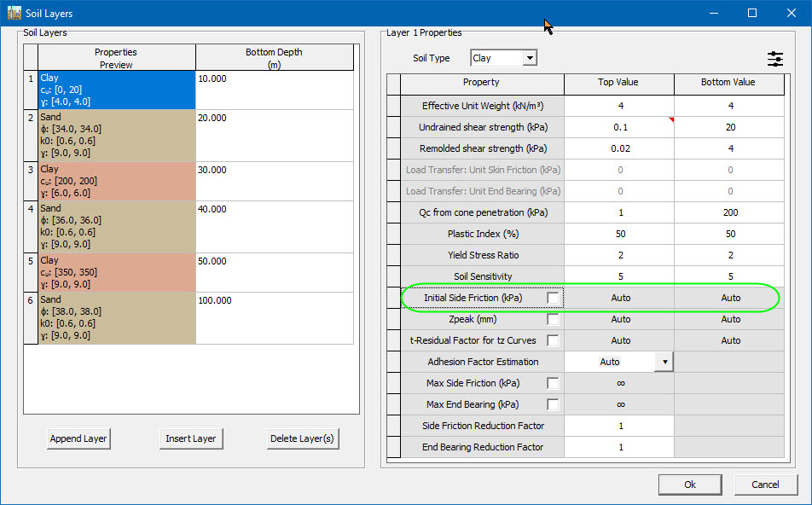Screen dimensions: 812x505
Task: Edit Remolded shear strength bottom value 4
Action: [x=729, y=148]
